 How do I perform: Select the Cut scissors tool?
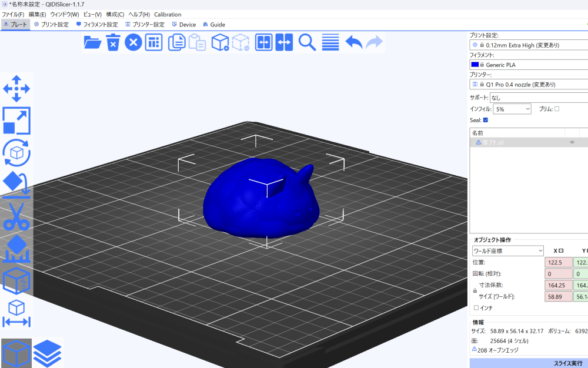tap(16, 216)
